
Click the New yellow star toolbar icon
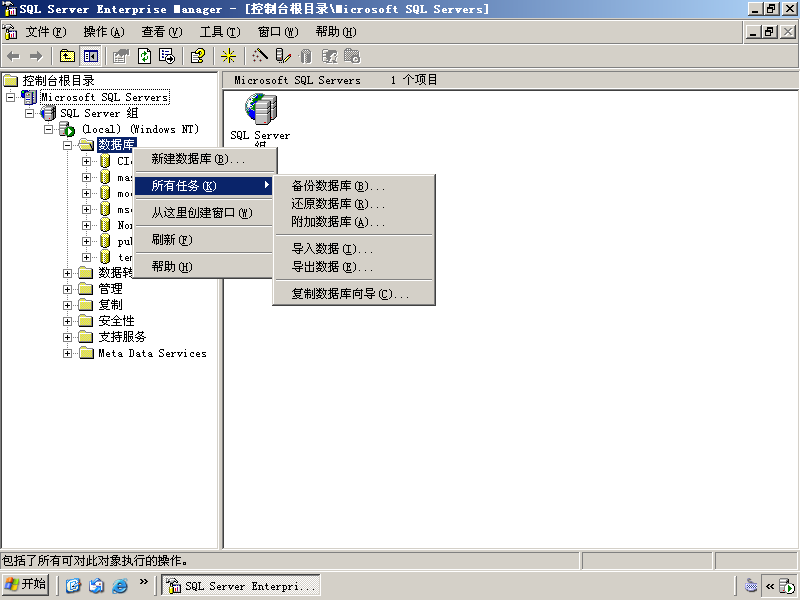(x=228, y=56)
